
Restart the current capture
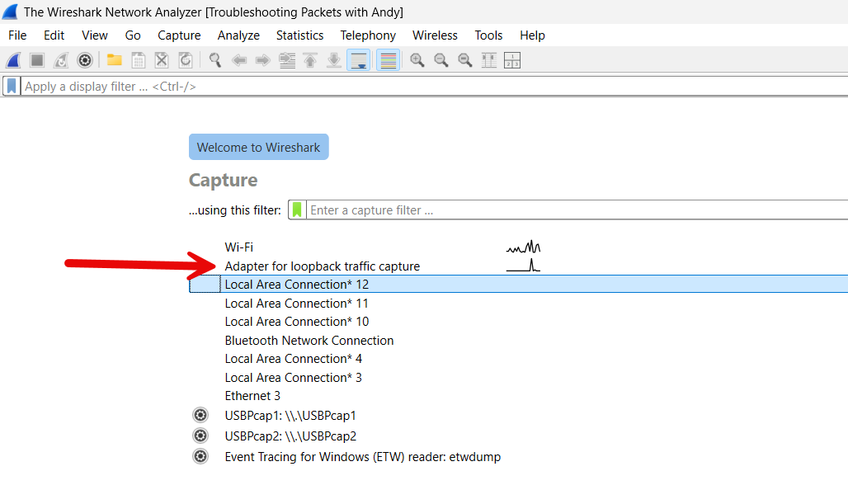click(x=61, y=59)
